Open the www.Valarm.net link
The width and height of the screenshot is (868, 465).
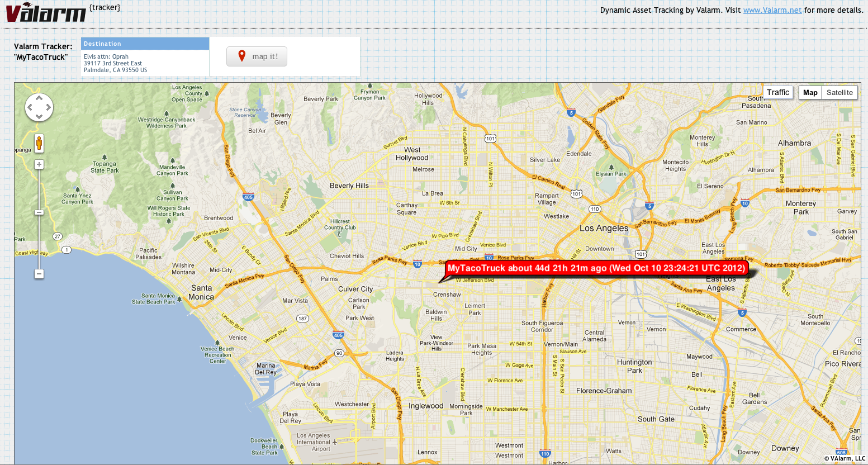point(772,10)
